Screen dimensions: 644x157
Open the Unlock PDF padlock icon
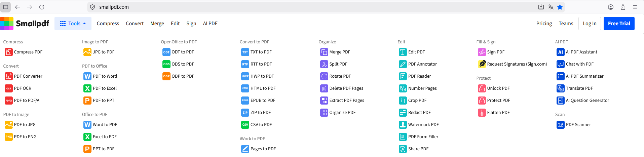482,88
